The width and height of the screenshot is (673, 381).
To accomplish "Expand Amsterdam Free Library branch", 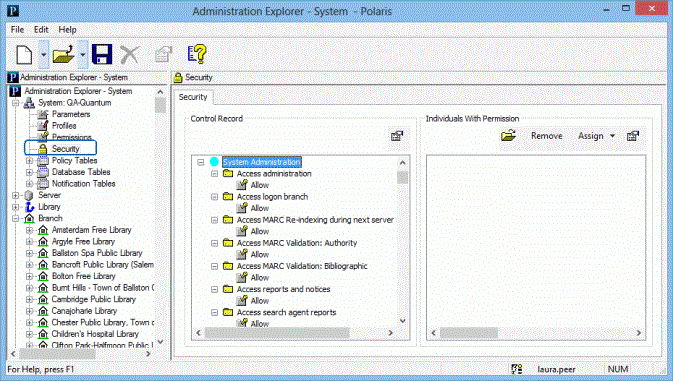I will (29, 230).
